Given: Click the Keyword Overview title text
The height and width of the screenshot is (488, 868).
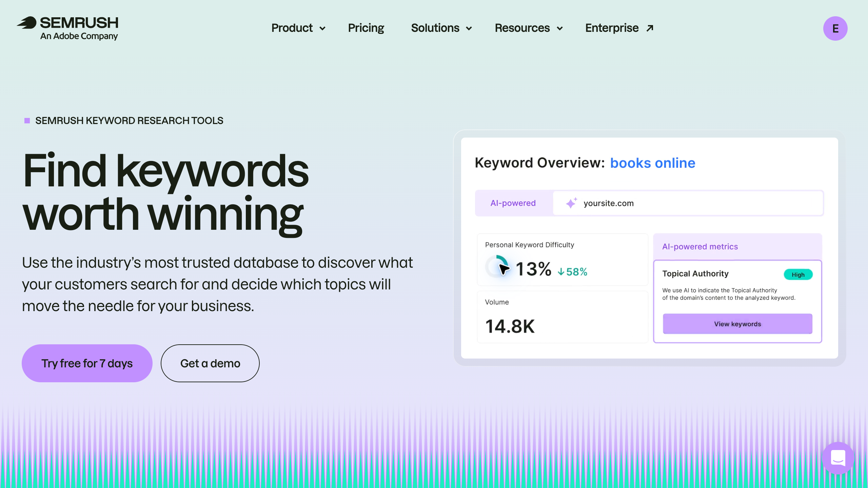Looking at the screenshot, I should point(540,163).
